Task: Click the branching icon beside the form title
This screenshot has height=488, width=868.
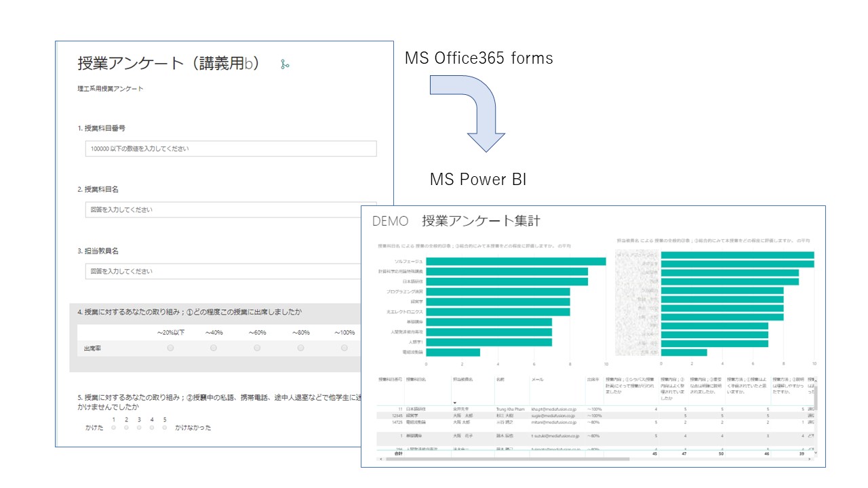Action: click(285, 64)
